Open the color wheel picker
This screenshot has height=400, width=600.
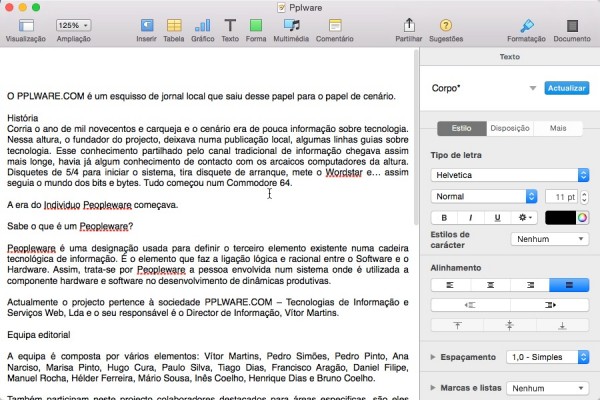pyautogui.click(x=582, y=217)
